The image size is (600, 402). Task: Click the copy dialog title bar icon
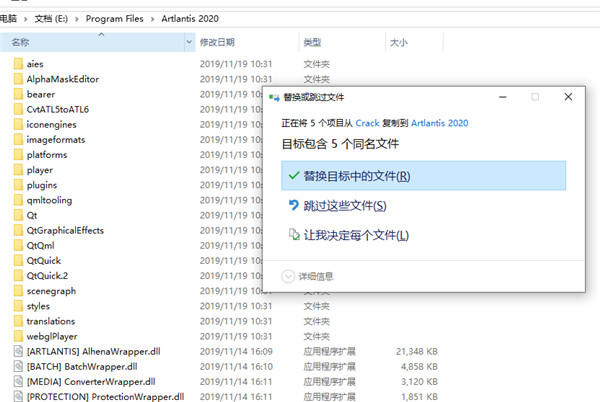274,98
